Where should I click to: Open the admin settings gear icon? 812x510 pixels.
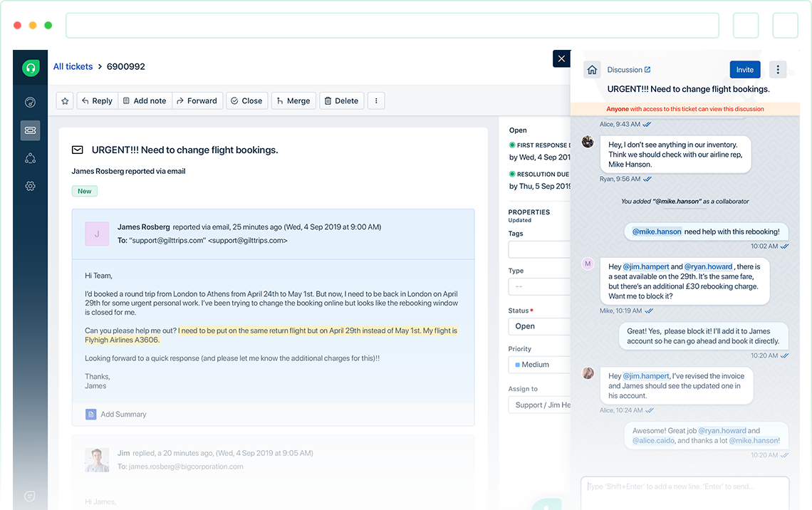(x=31, y=186)
